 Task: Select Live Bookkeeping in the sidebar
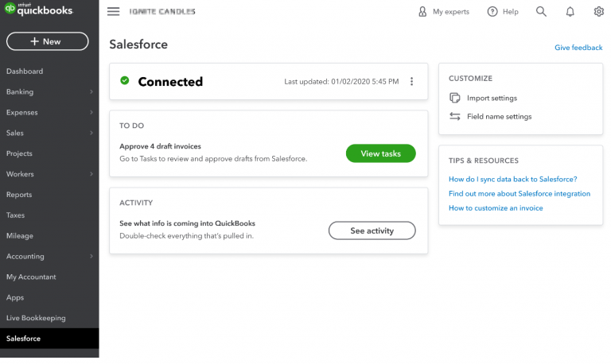click(x=36, y=318)
